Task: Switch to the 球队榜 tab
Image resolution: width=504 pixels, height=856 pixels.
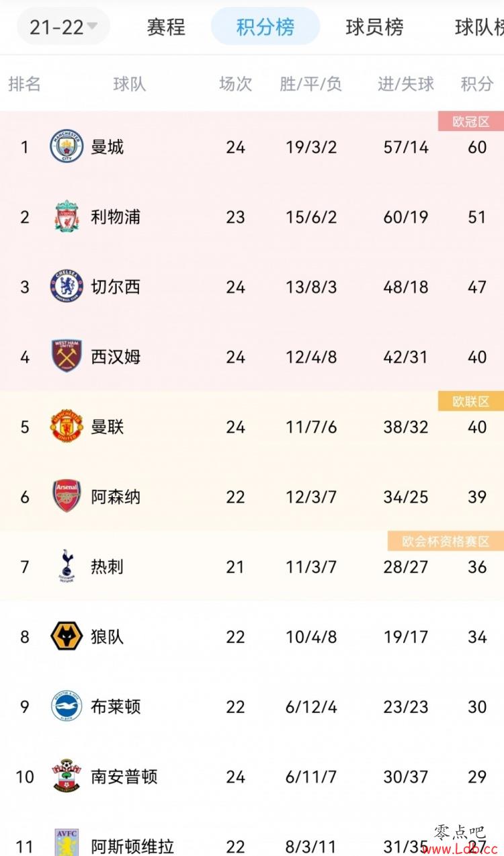Action: (479, 27)
